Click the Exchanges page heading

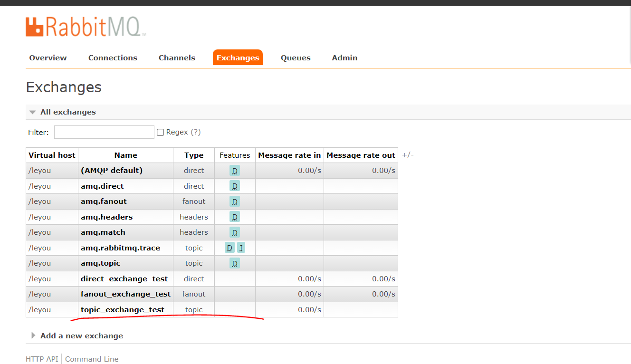(x=64, y=87)
